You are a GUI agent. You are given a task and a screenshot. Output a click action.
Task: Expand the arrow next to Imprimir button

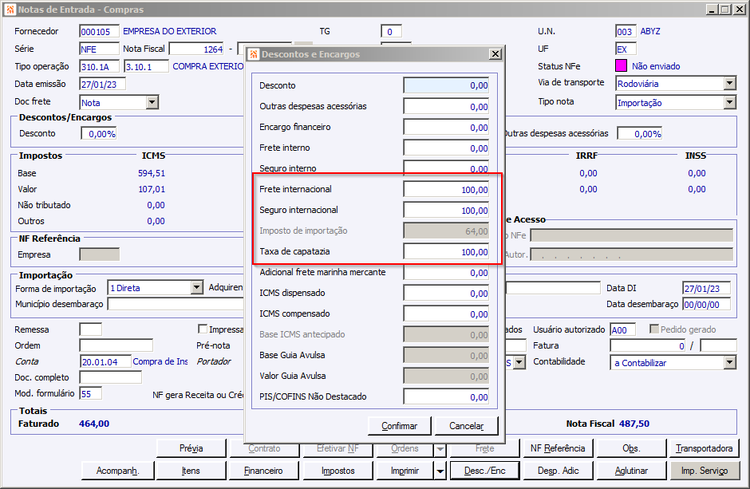coord(440,471)
